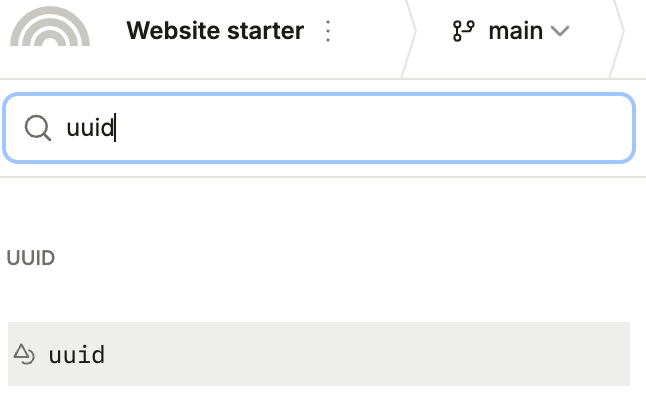Viewport: 646px width, 402px height.
Task: Open the main branch selector
Action: pyautogui.click(x=510, y=31)
